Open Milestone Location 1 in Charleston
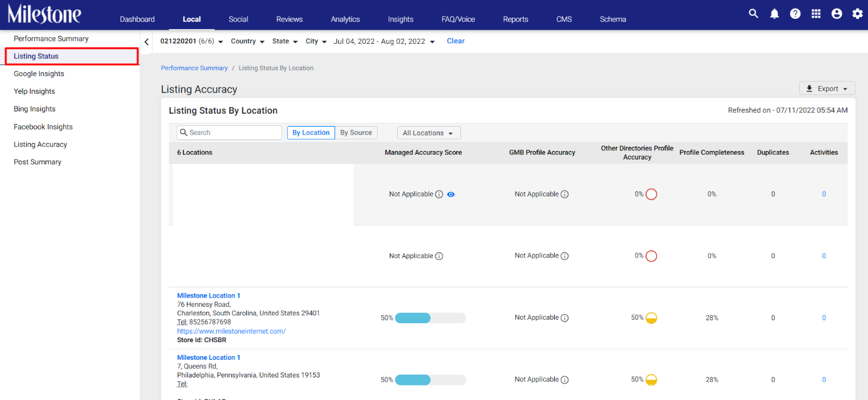The image size is (868, 400). [x=209, y=296]
